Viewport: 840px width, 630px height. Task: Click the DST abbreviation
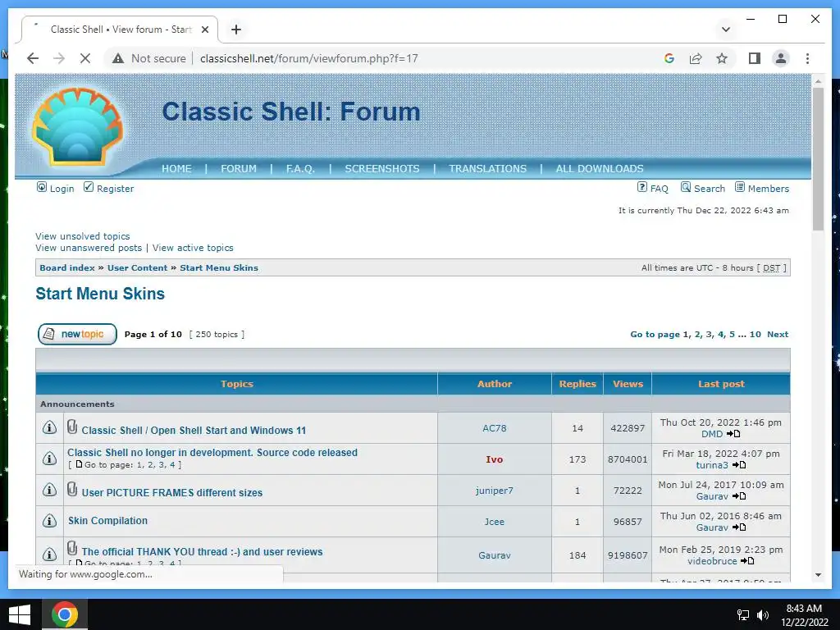click(x=771, y=268)
